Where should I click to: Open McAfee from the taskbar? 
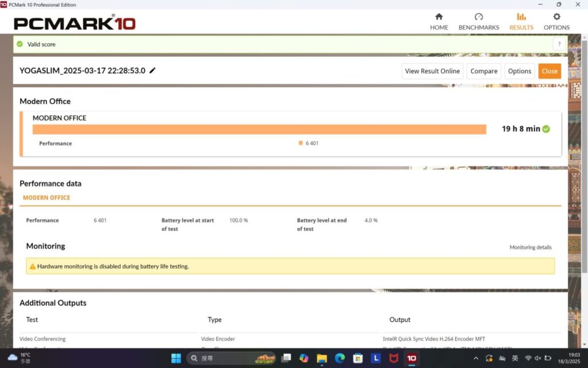[393, 358]
